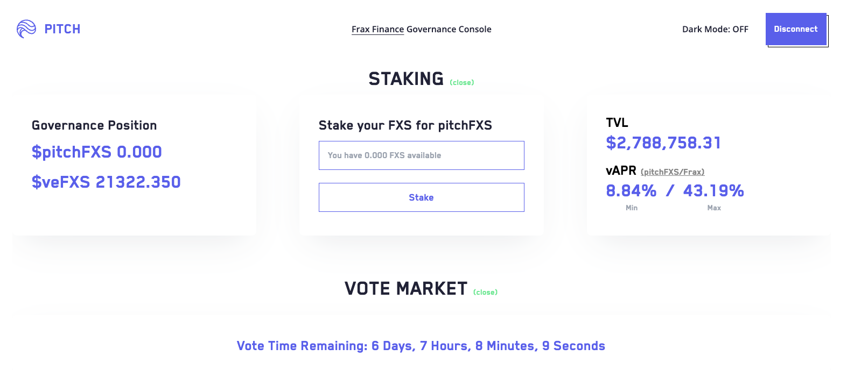
Task: Open the Frax Finance link
Action: (377, 30)
